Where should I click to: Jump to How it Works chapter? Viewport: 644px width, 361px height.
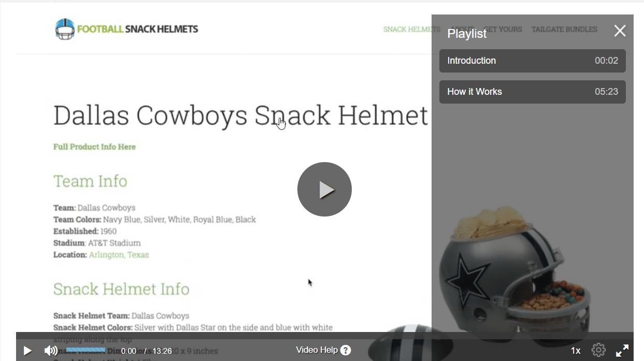533,92
